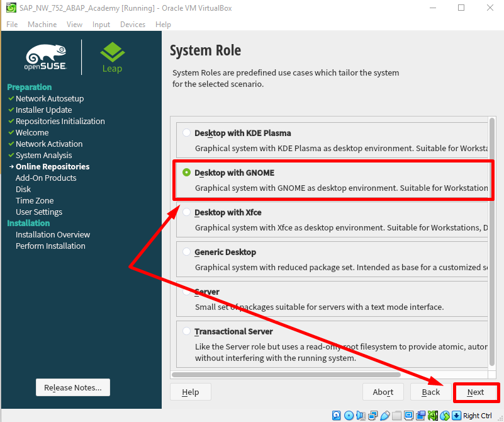This screenshot has width=504, height=422.
Task: Open the display monitor status icon
Action: click(408, 416)
